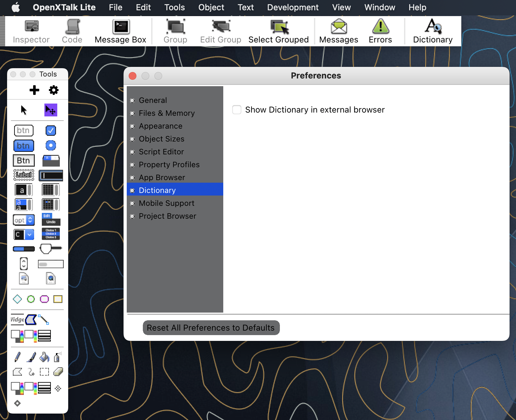The image size is (516, 420).
Task: Pick the radio button object in Tools palette
Action: (51, 145)
